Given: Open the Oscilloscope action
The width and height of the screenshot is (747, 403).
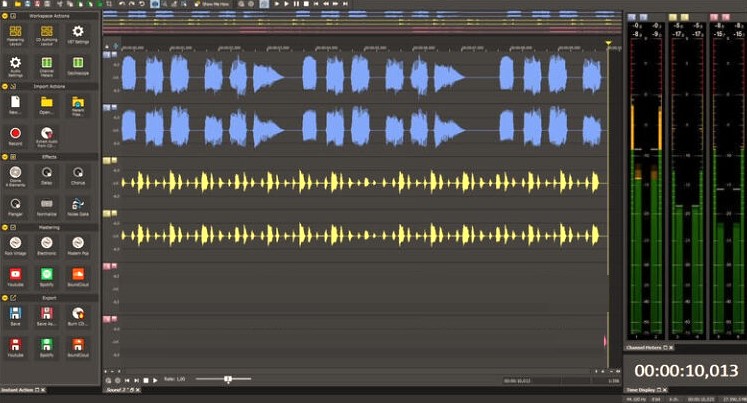Looking at the screenshot, I should point(78,66).
